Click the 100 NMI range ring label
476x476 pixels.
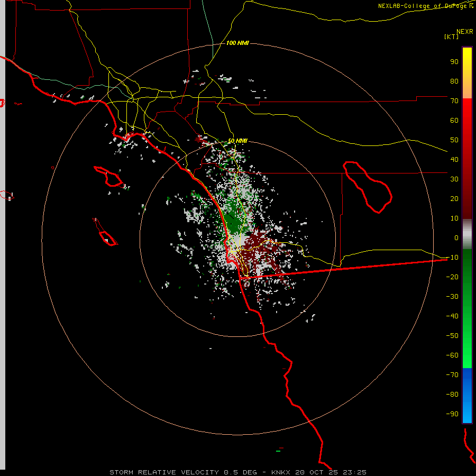(x=237, y=43)
